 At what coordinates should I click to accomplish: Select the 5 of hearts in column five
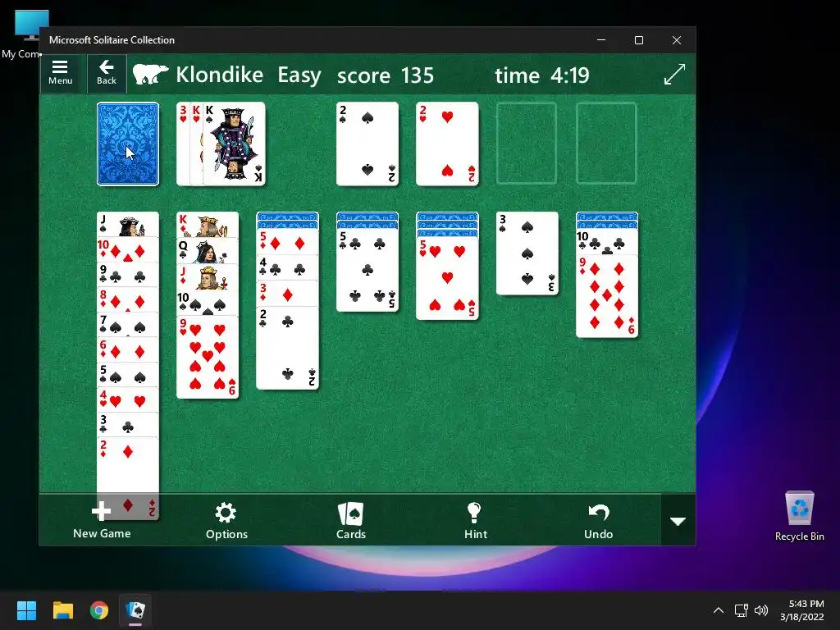[x=447, y=279]
